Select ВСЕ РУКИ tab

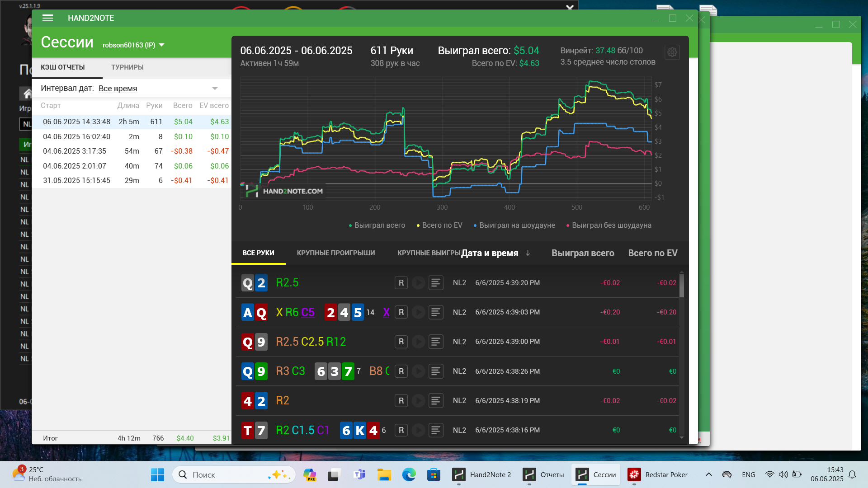pyautogui.click(x=258, y=253)
